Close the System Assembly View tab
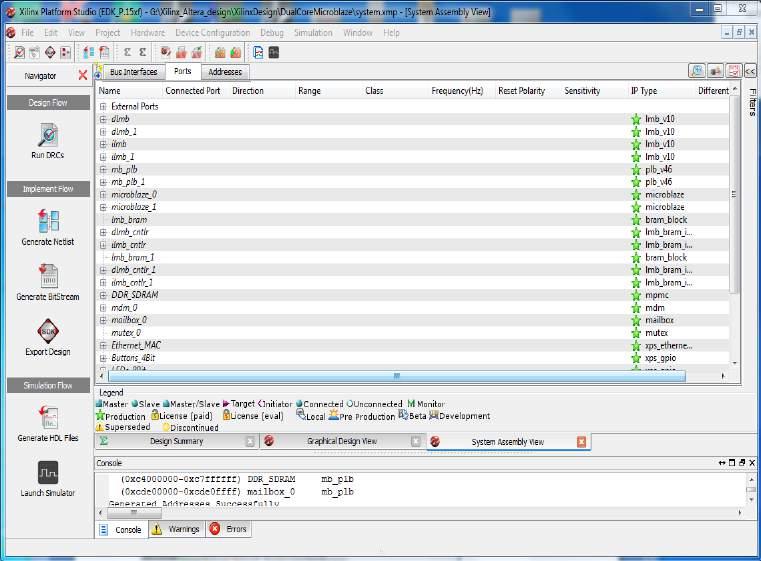Image resolution: width=761 pixels, height=561 pixels. click(x=581, y=442)
